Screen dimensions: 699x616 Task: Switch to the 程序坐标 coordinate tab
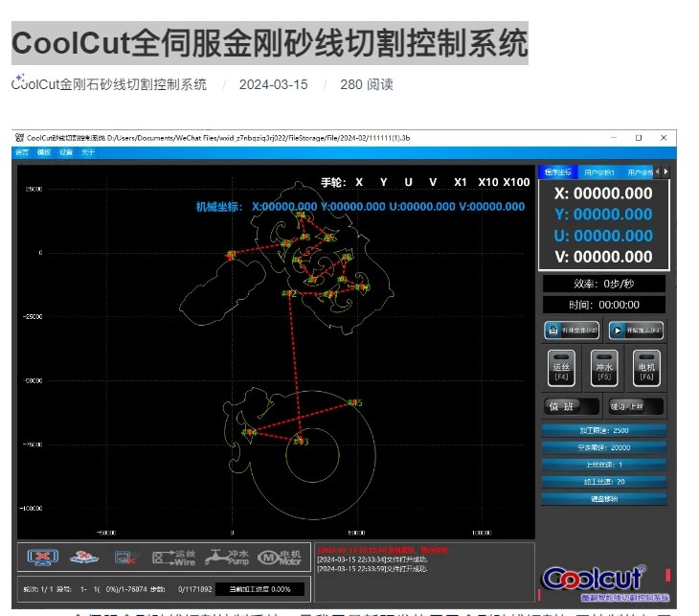pyautogui.click(x=558, y=172)
